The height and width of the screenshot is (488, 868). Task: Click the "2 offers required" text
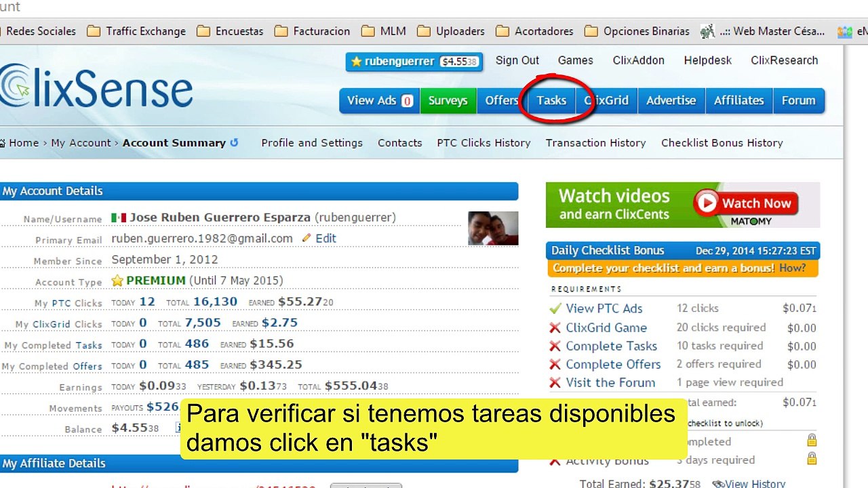point(719,364)
